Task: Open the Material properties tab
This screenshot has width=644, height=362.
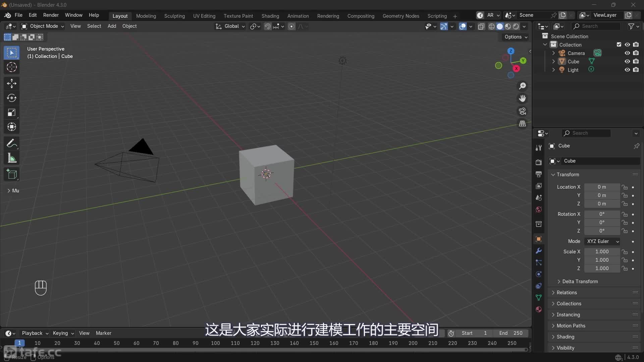Action: click(x=539, y=309)
